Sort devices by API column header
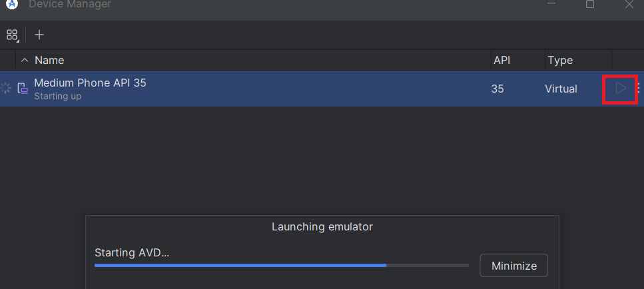The height and width of the screenshot is (289, 644). (x=502, y=61)
